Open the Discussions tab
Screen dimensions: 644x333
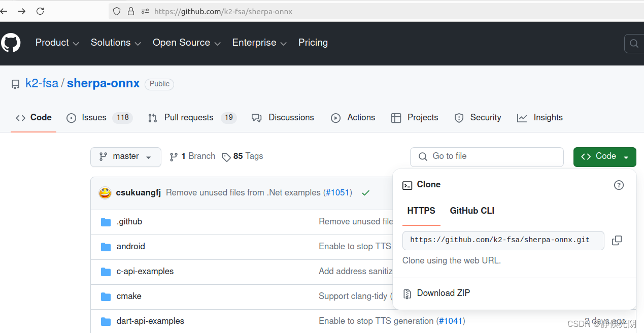tap(283, 118)
